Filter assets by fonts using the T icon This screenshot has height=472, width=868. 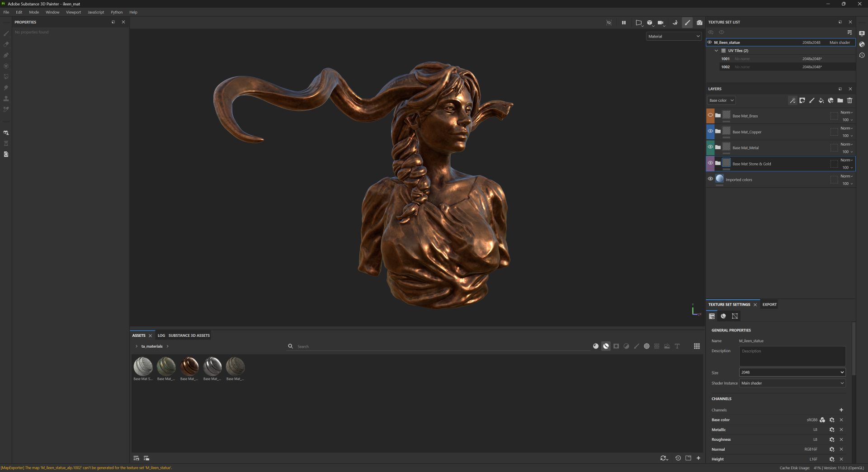[x=677, y=346]
